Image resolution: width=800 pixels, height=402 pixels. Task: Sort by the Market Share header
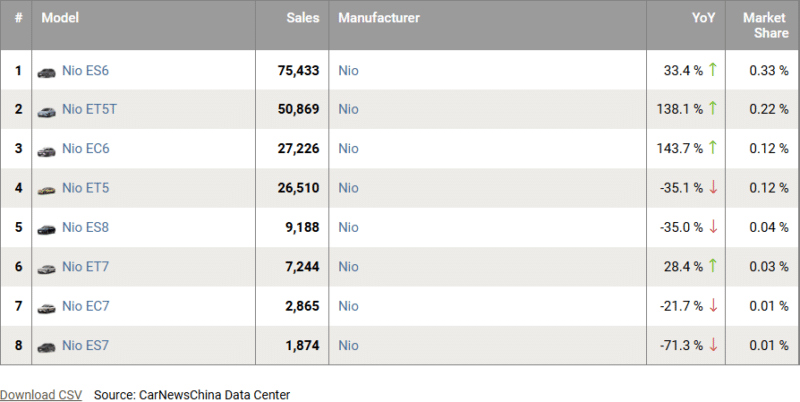pyautogui.click(x=764, y=26)
